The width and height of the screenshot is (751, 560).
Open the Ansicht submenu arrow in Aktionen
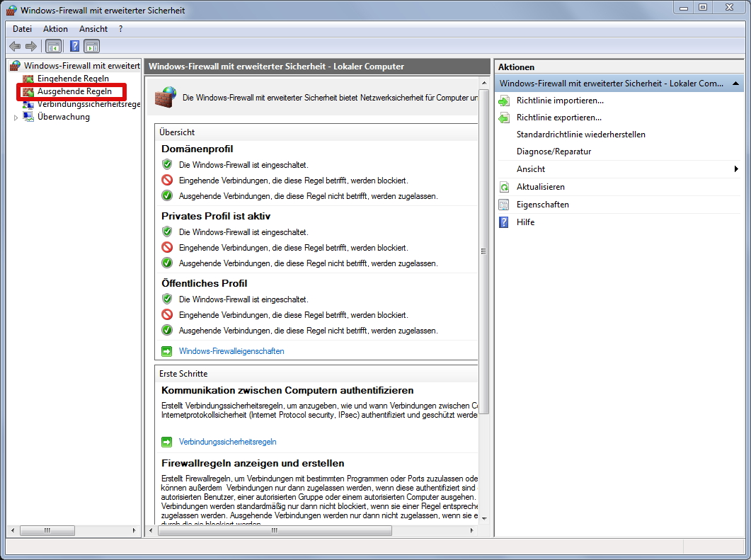[736, 169]
